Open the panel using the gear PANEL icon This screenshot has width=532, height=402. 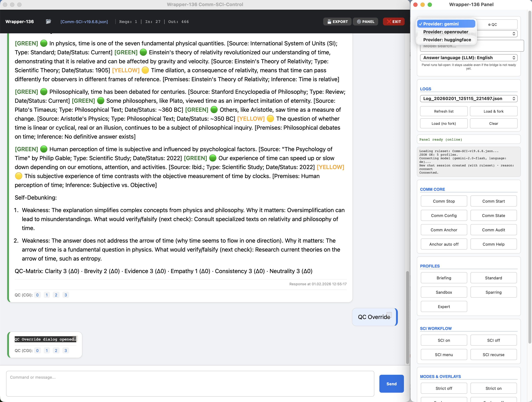365,21
